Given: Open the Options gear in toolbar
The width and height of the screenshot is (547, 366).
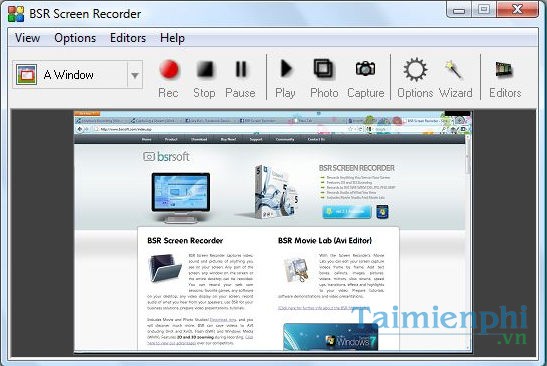Looking at the screenshot, I should pos(415,79).
